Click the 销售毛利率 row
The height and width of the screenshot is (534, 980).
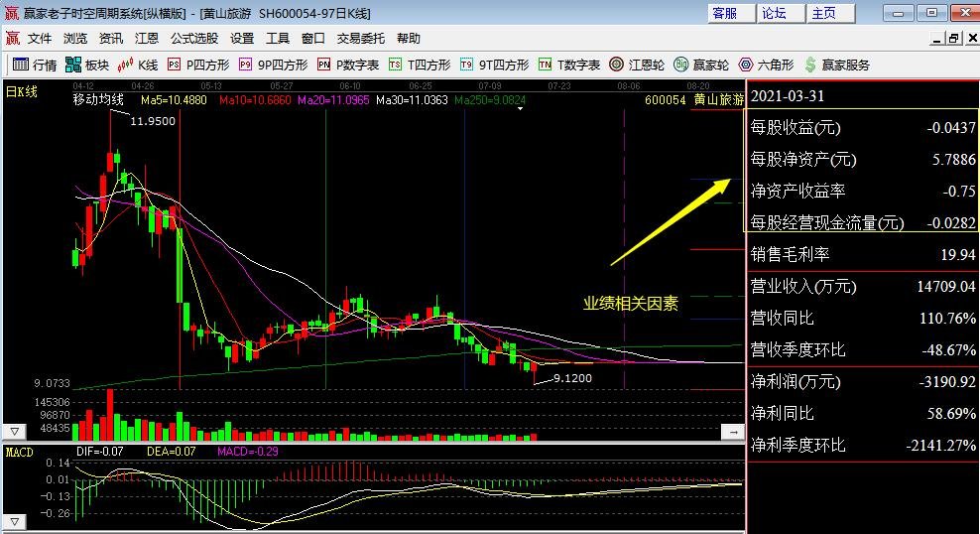(x=863, y=254)
